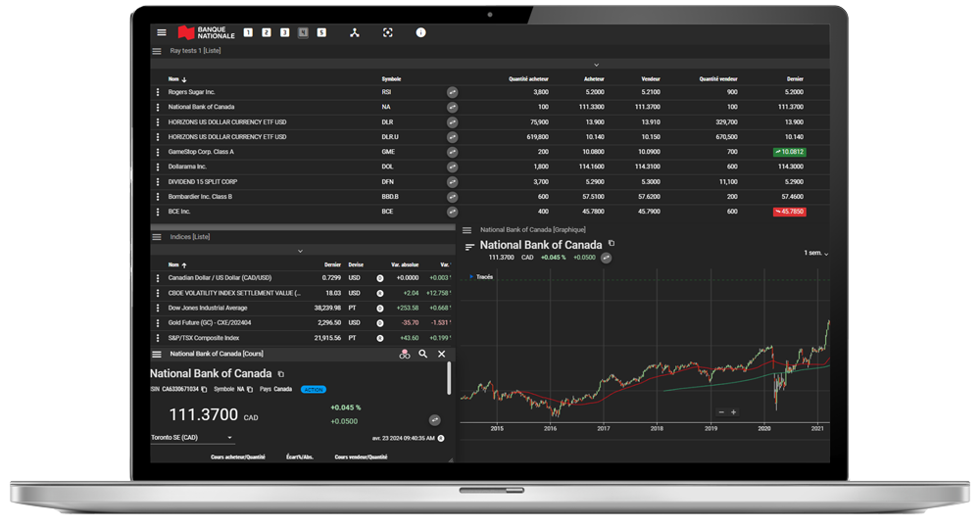980x527 pixels.
Task: Copy the chart's National Bank of Canada title
Action: click(x=612, y=244)
